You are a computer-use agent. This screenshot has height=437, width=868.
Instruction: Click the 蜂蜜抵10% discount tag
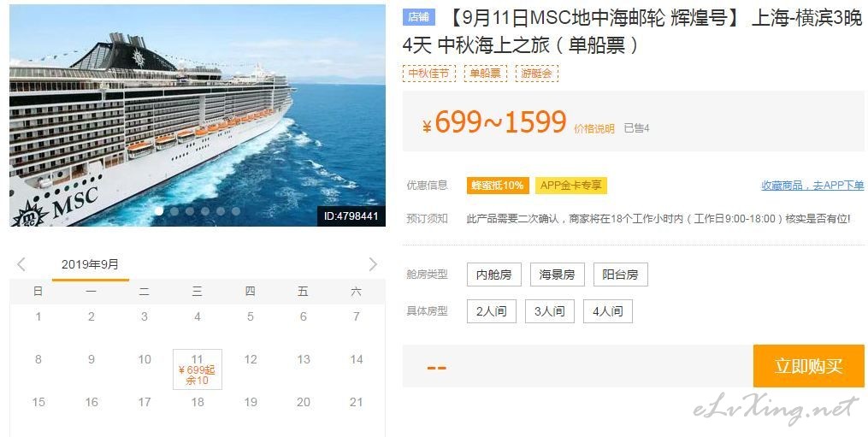tap(498, 186)
